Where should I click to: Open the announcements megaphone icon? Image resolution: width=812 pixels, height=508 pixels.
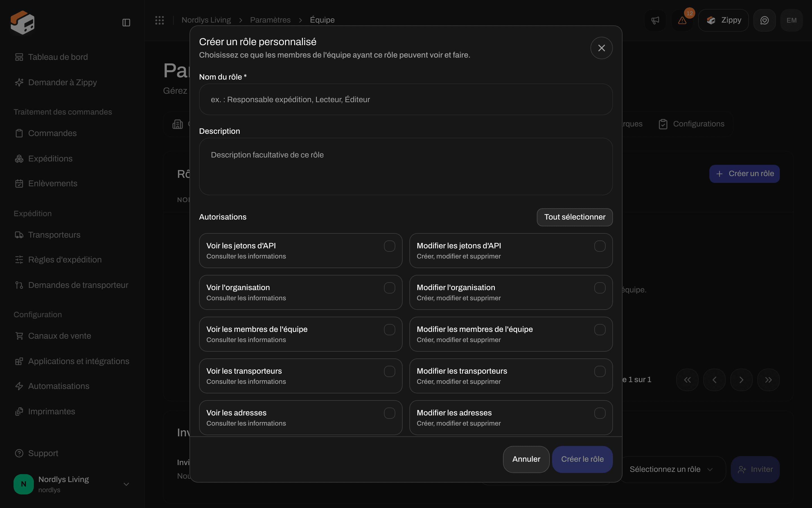point(655,21)
